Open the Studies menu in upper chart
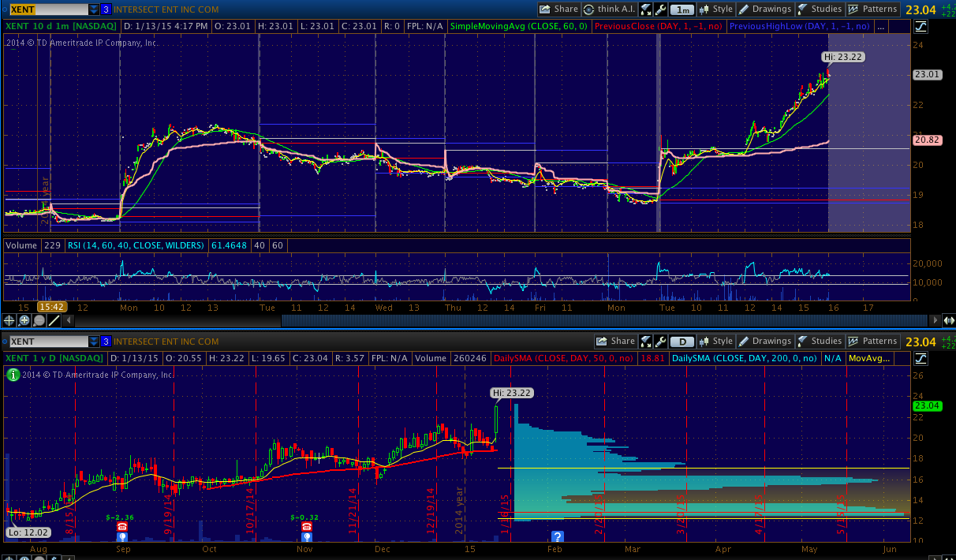Screen dimensions: 956x560 820,9
